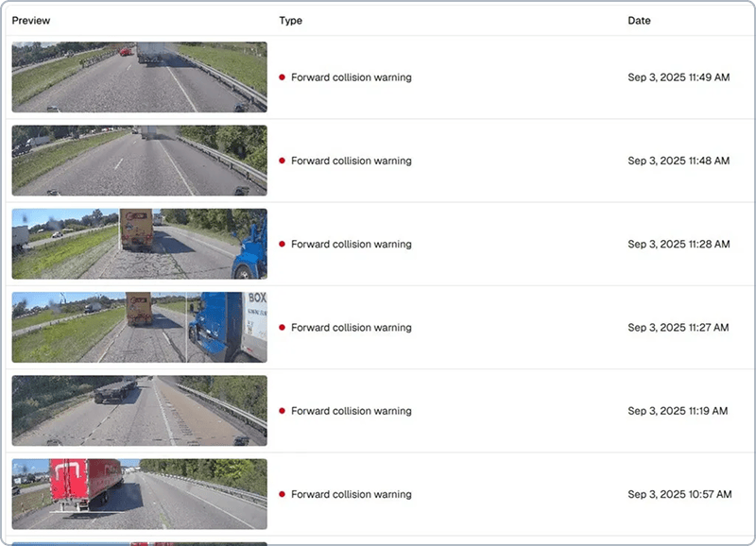Screen dimensions: 756x546
Task: Click the red status dot in the 11:48 AM row
Action: [x=283, y=161]
